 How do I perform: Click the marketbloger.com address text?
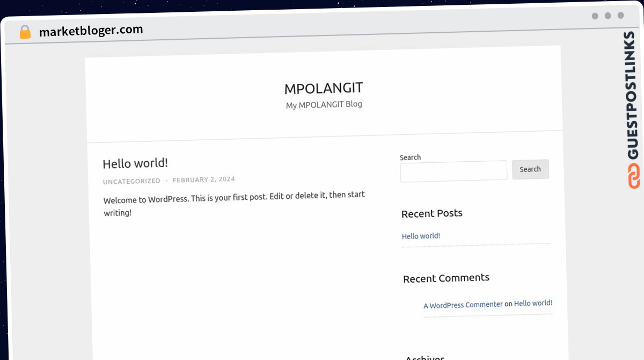click(x=91, y=31)
